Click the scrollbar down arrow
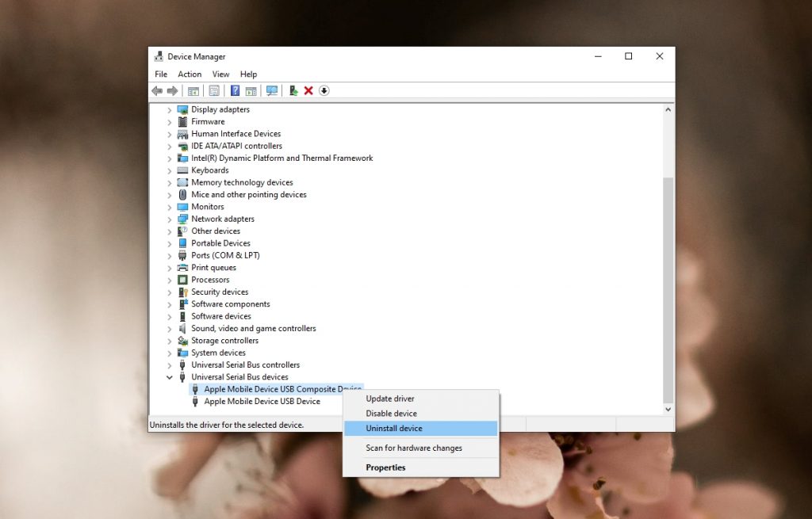Viewport: 812px width, 519px height. [x=667, y=409]
